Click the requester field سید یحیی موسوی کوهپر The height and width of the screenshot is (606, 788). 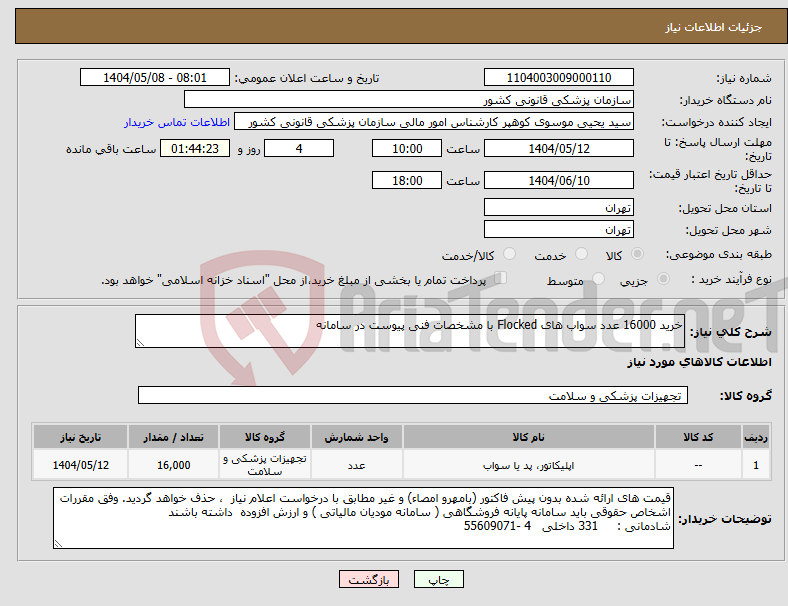tap(434, 122)
